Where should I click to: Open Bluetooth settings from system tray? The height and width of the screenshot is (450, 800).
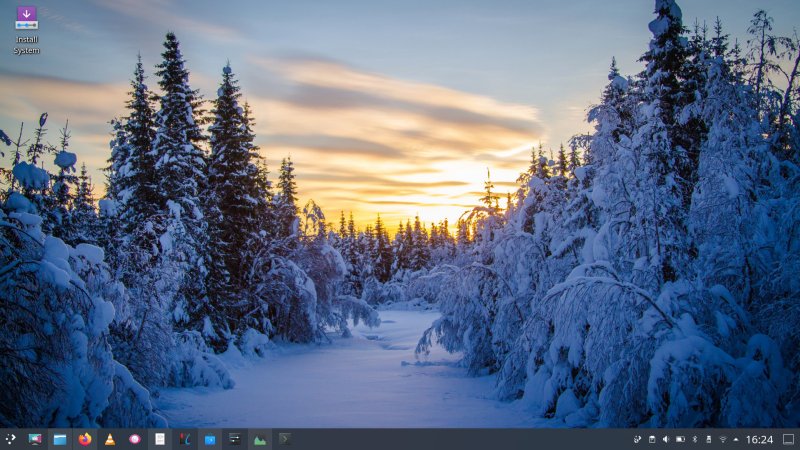[694, 439]
